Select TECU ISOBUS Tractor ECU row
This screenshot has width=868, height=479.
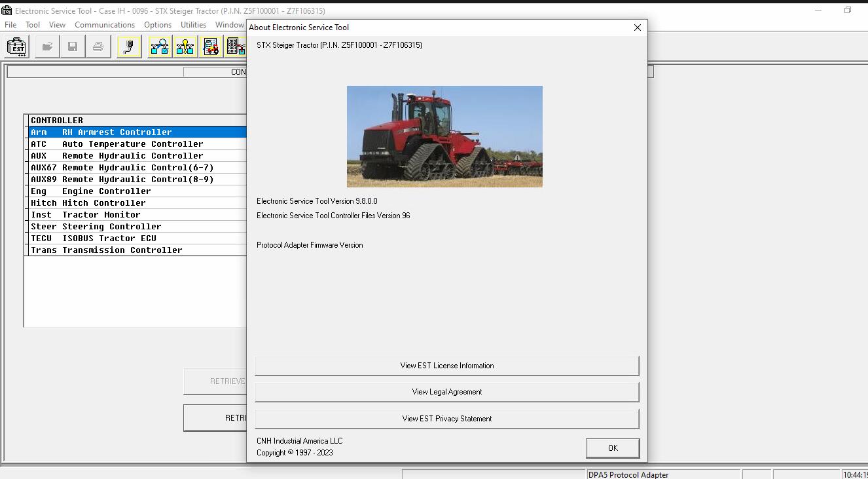point(137,239)
